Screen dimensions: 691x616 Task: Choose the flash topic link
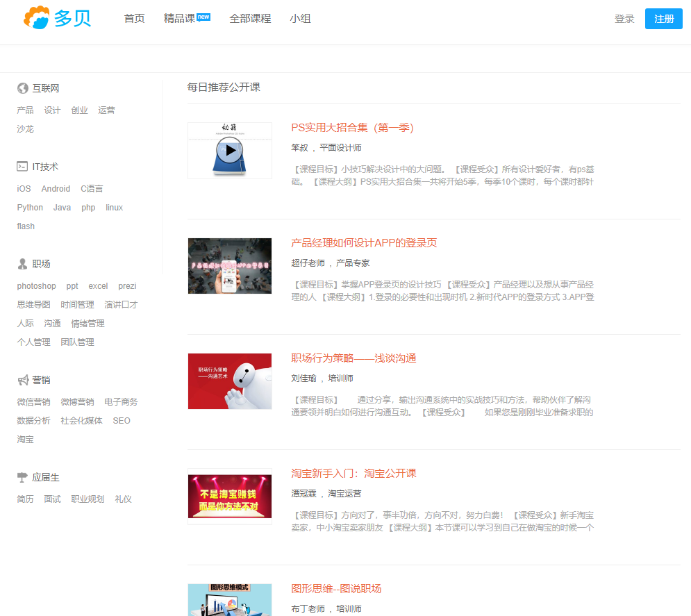(26, 226)
